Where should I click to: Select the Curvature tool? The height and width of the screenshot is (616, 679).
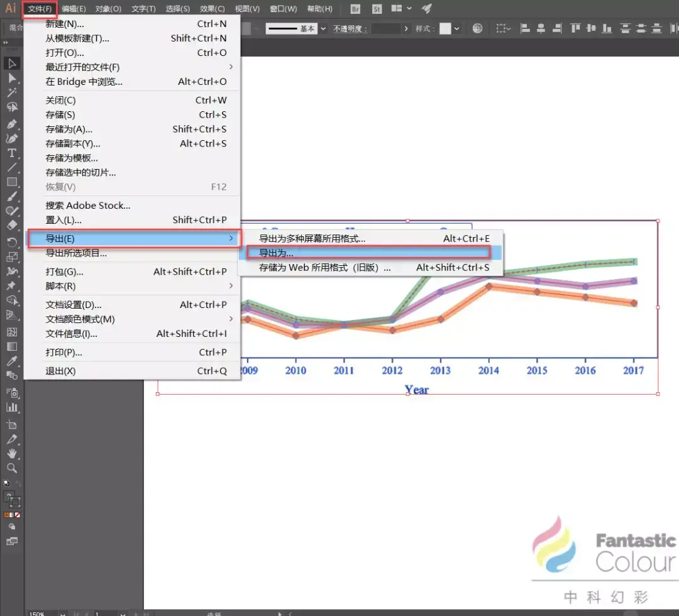tap(12, 138)
